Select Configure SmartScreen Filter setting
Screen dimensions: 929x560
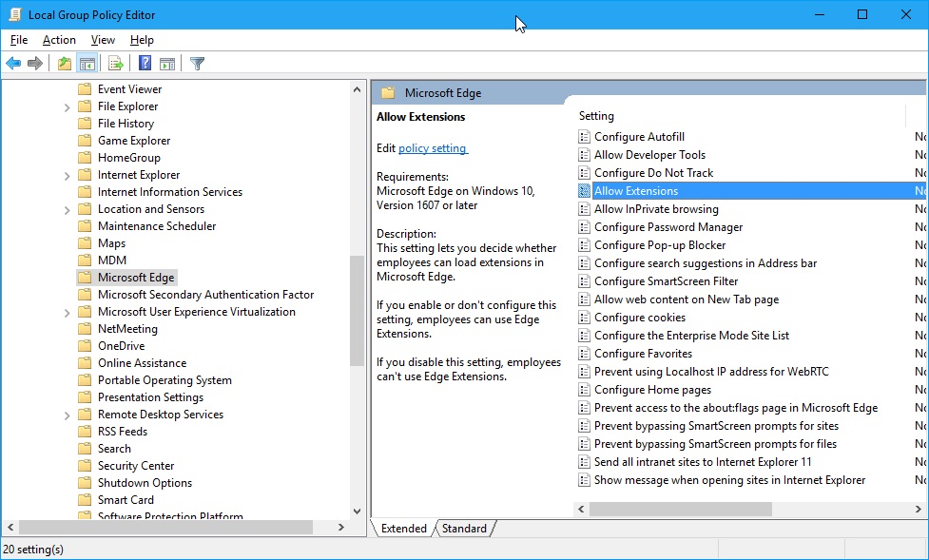tap(666, 281)
